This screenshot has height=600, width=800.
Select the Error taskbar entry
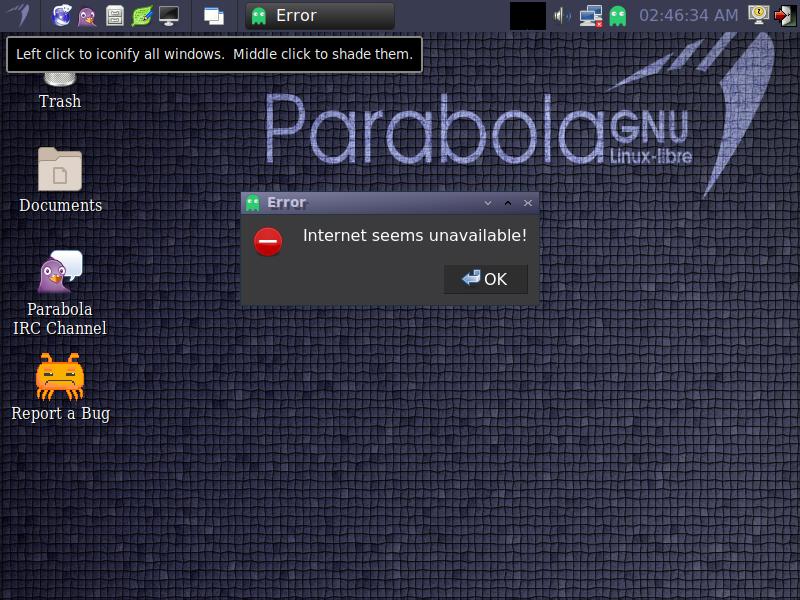pos(320,16)
